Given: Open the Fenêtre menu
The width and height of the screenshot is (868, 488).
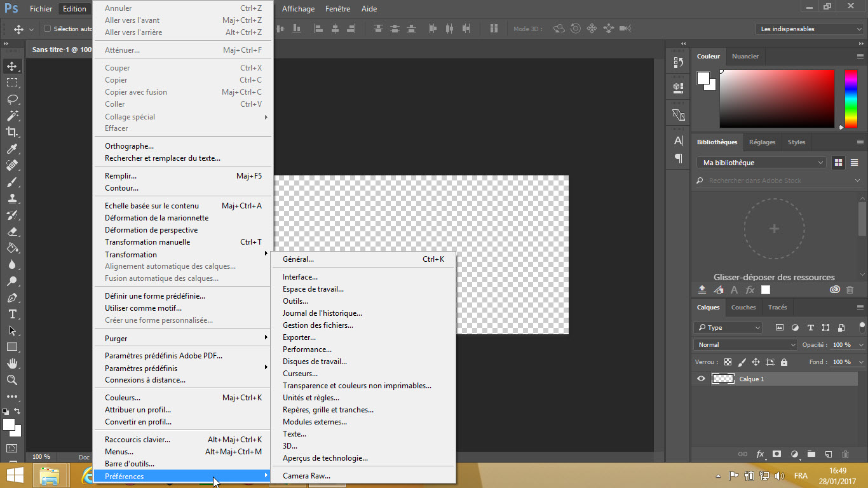Looking at the screenshot, I should (337, 9).
